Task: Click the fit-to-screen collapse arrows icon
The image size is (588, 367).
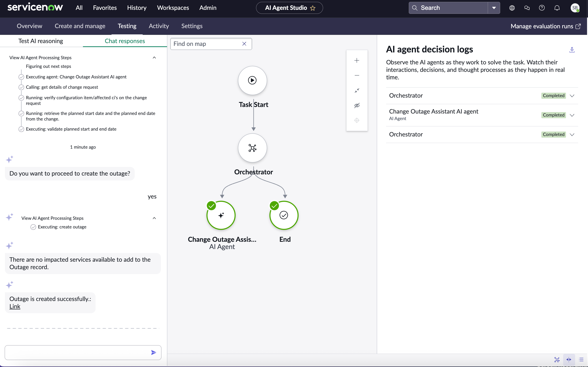Action: coord(357,91)
